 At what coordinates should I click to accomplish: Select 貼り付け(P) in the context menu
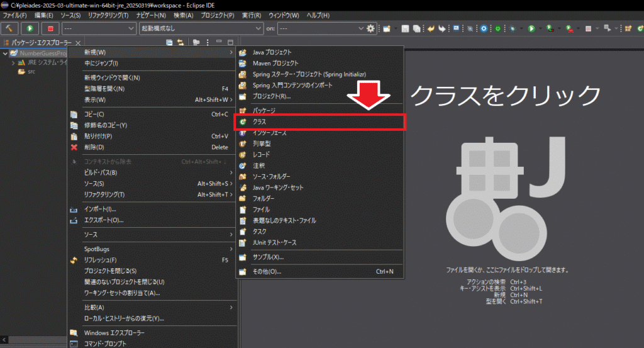[152, 137]
